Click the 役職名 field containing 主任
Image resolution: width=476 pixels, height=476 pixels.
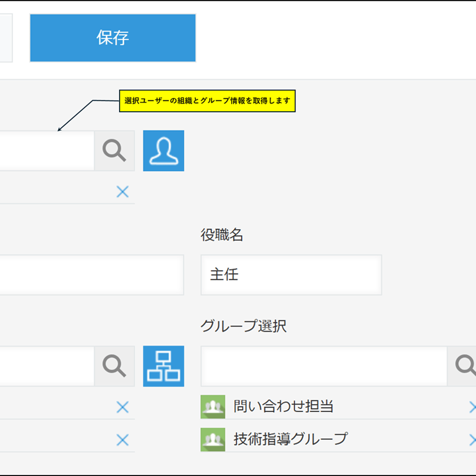291,275
